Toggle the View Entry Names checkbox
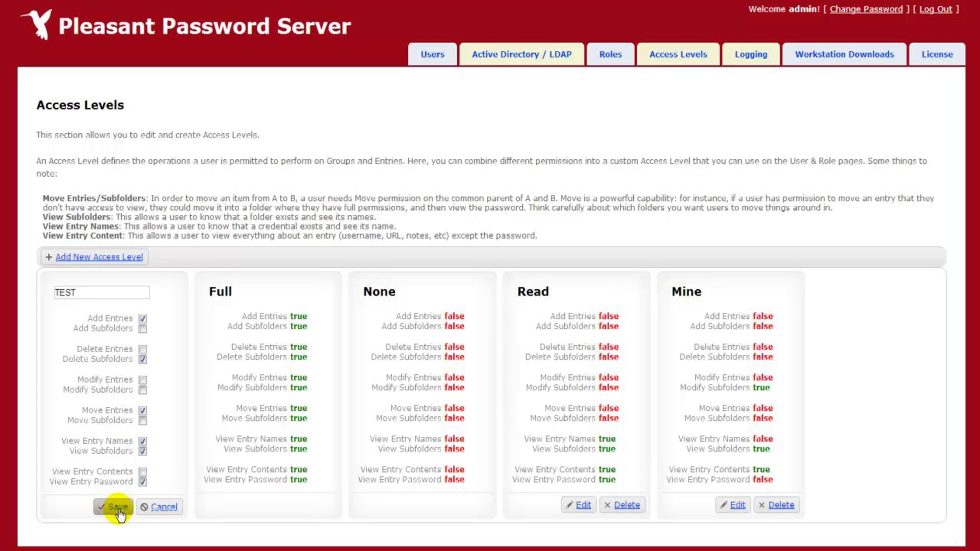 click(x=143, y=441)
